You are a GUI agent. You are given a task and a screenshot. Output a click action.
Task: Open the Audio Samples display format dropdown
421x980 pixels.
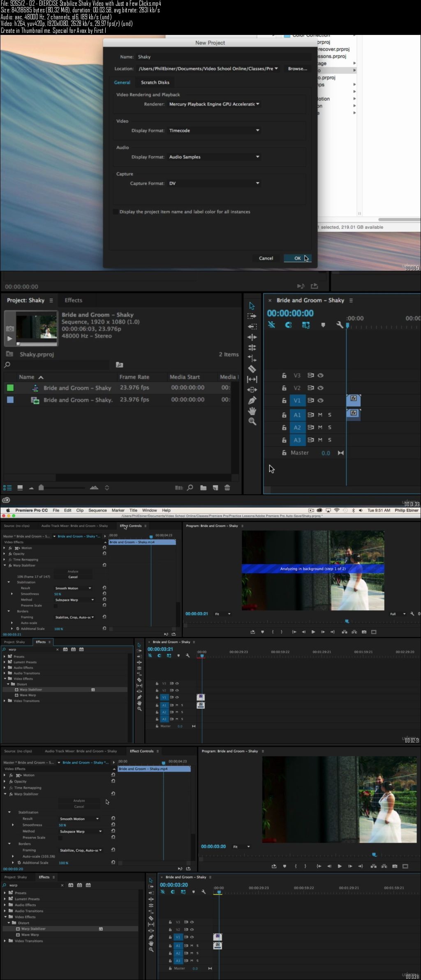click(x=214, y=157)
